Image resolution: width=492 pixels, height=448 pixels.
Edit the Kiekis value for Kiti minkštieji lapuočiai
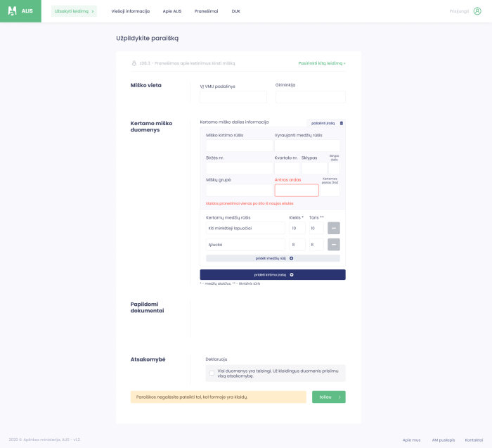click(x=297, y=229)
